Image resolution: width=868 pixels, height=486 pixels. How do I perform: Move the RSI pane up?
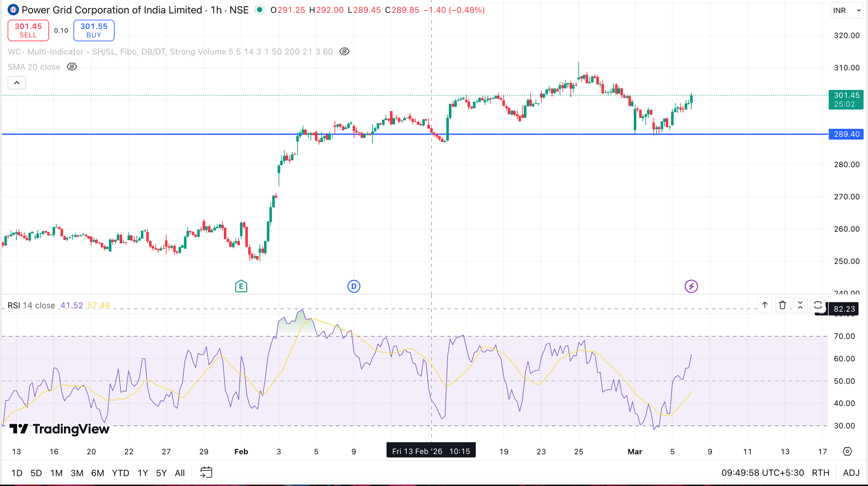point(765,305)
